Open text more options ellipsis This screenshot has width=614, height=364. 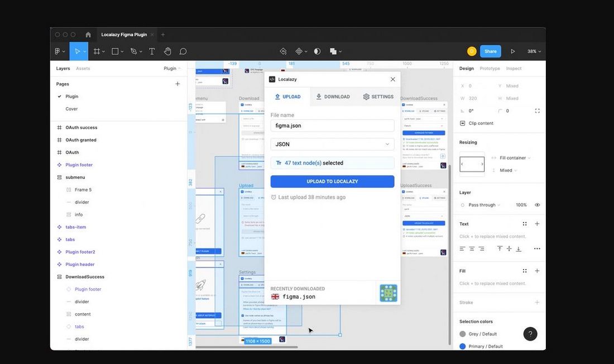pyautogui.click(x=537, y=249)
